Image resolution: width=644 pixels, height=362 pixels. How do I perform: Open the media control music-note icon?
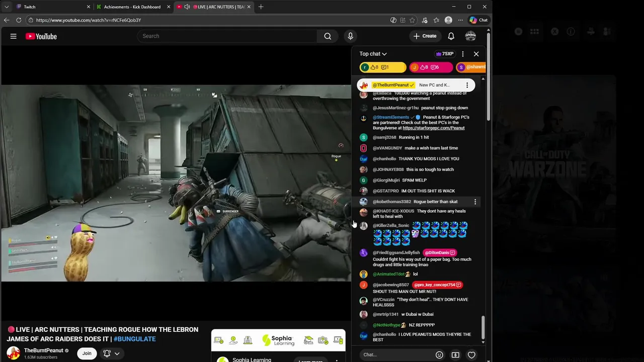click(x=425, y=20)
